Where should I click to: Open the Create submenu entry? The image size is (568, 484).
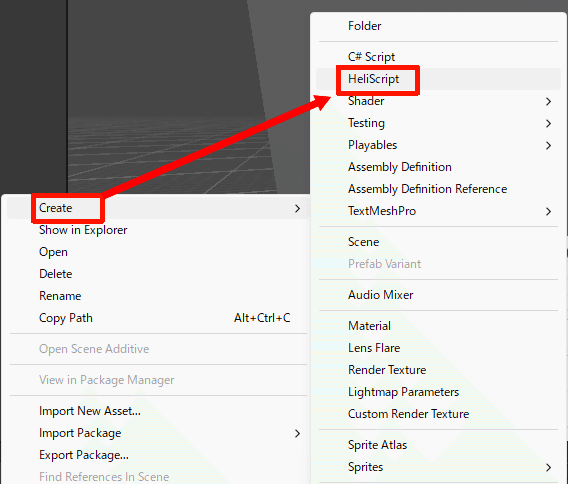pyautogui.click(x=158, y=208)
